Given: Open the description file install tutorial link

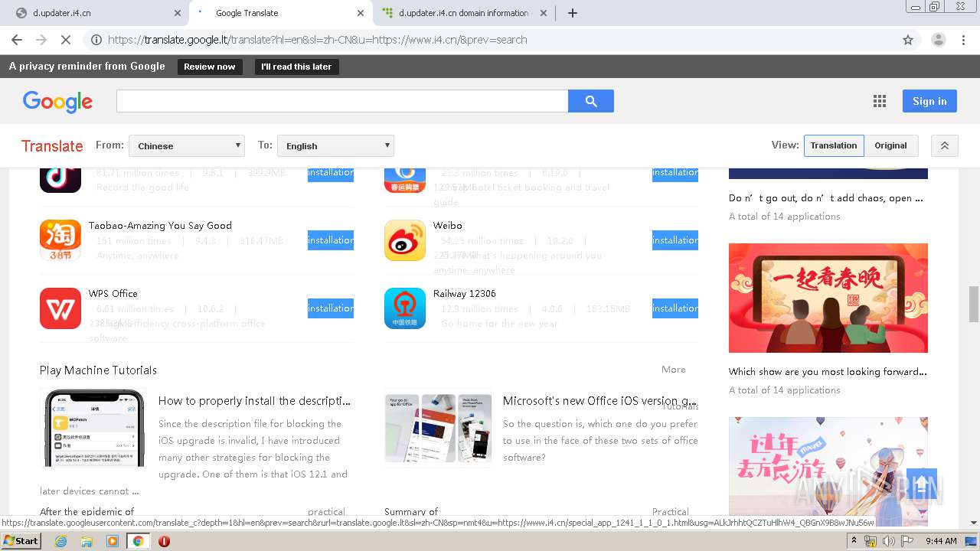Looking at the screenshot, I should click(254, 401).
